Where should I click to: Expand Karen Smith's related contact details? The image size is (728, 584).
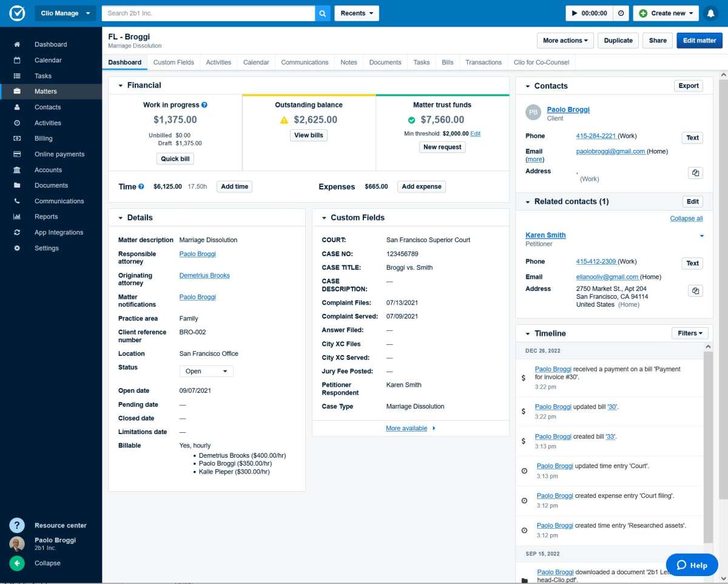702,236
